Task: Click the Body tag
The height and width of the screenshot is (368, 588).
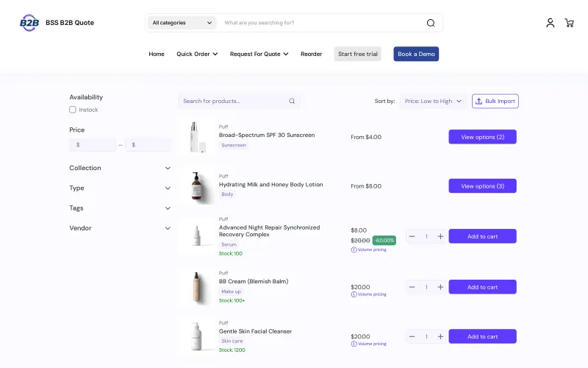Action: [x=227, y=194]
